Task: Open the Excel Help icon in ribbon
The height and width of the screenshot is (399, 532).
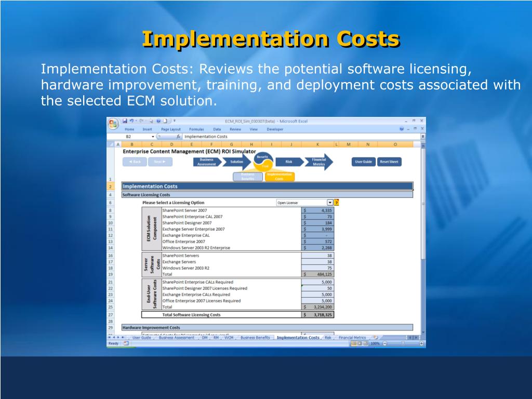Action: coord(402,129)
